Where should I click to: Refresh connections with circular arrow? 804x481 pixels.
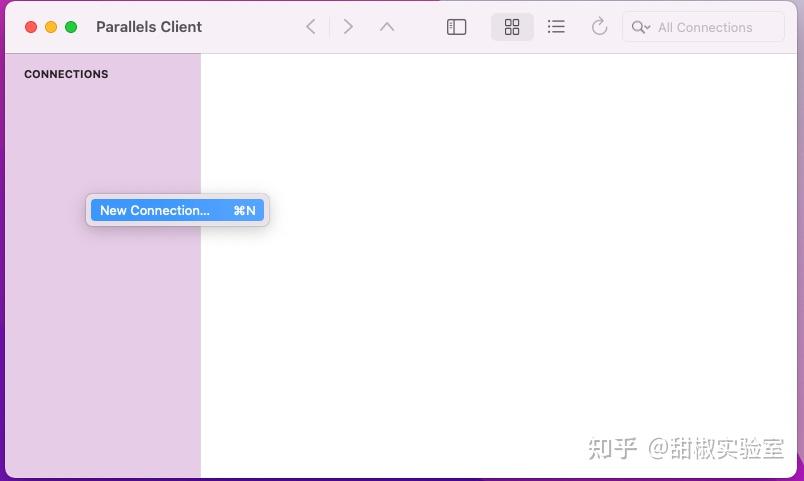599,27
